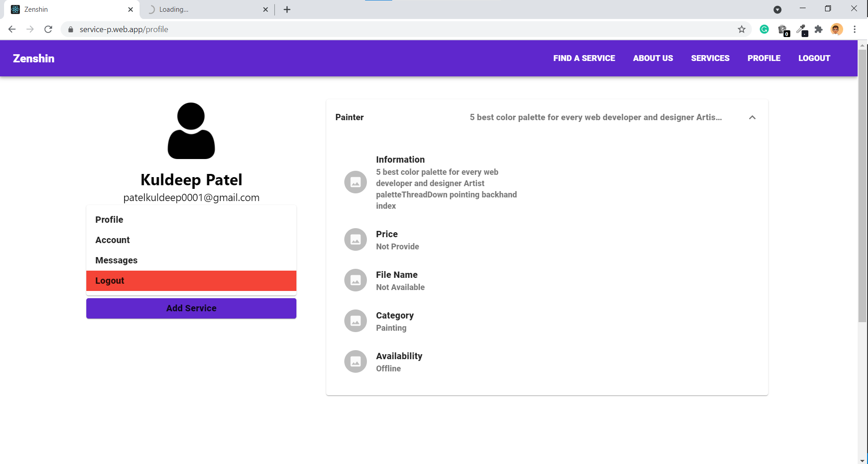Click the image icon beside Category
Viewport: 868px width, 464px height.
click(x=356, y=321)
